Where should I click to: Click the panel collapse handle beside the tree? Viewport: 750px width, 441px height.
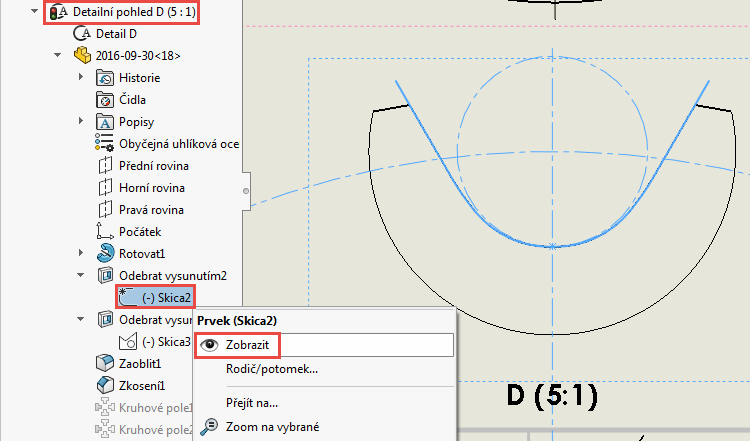[x=246, y=191]
